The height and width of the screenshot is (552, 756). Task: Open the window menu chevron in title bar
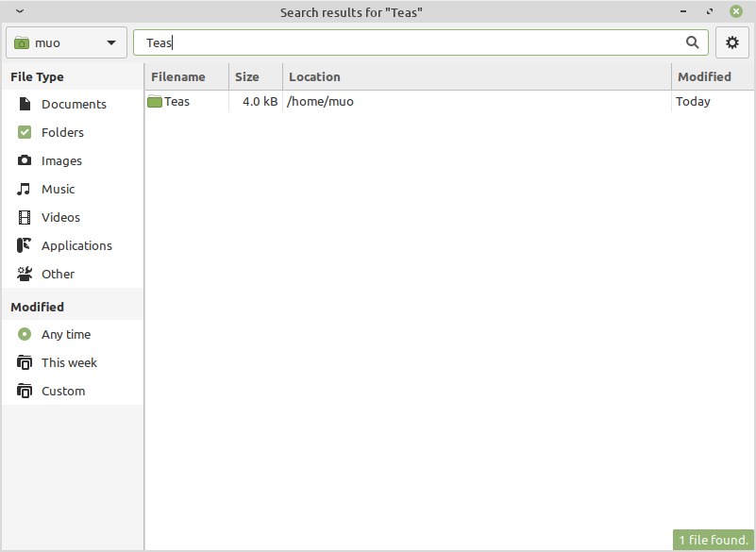(x=20, y=11)
